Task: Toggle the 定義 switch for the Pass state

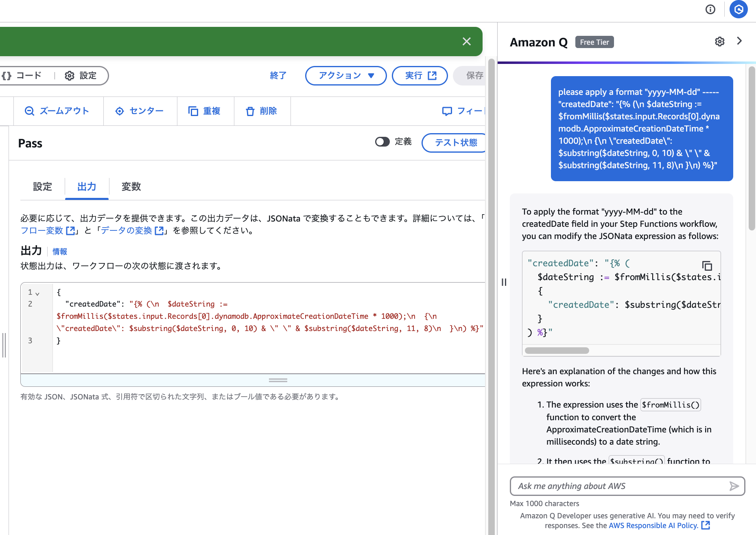Action: [382, 142]
